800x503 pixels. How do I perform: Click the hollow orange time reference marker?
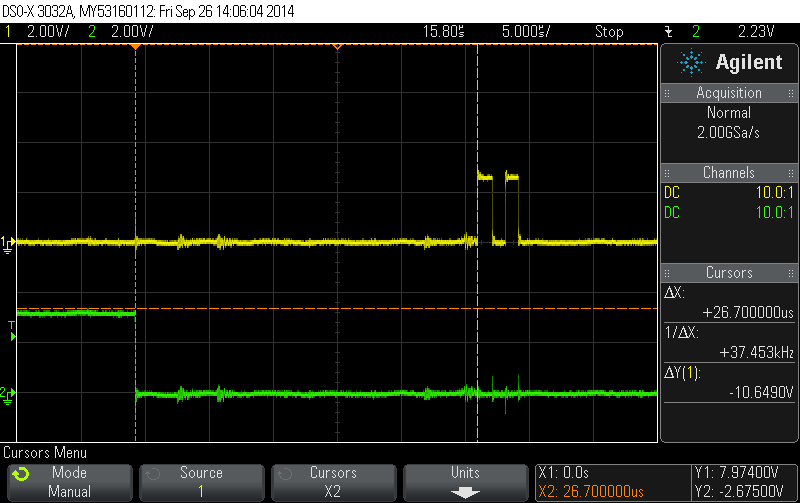point(337,47)
